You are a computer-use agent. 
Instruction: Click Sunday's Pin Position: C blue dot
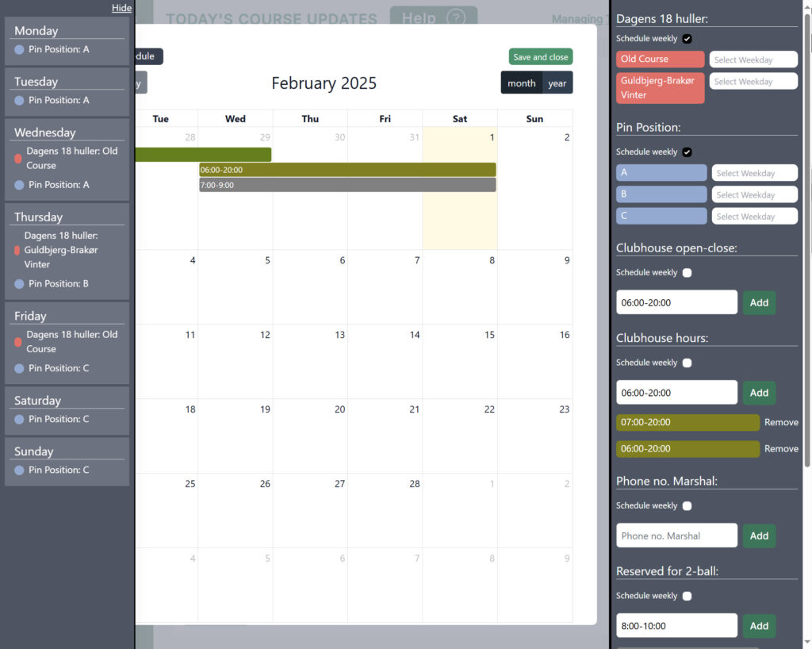(19, 470)
